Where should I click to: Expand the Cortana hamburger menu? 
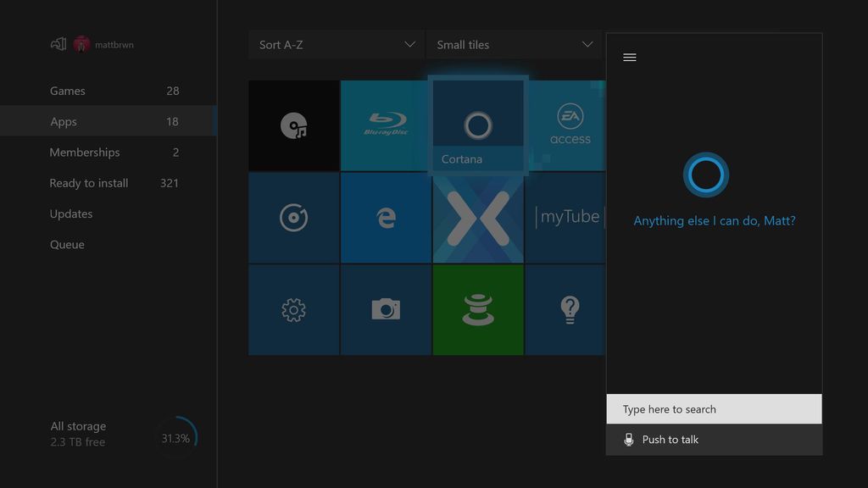pos(630,58)
